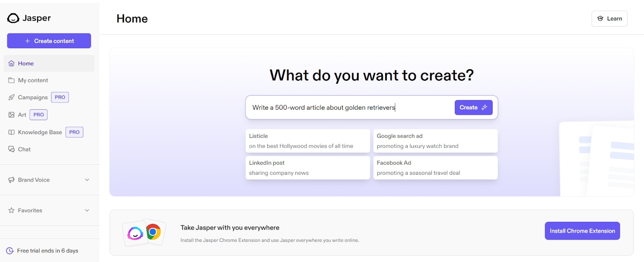Click the Knowledge Base book icon
644x262 pixels.
pos(11,132)
